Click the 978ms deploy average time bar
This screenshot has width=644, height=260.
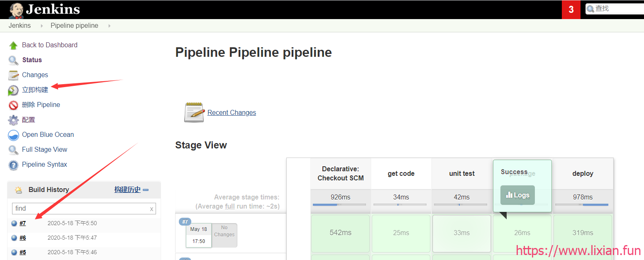click(x=582, y=204)
